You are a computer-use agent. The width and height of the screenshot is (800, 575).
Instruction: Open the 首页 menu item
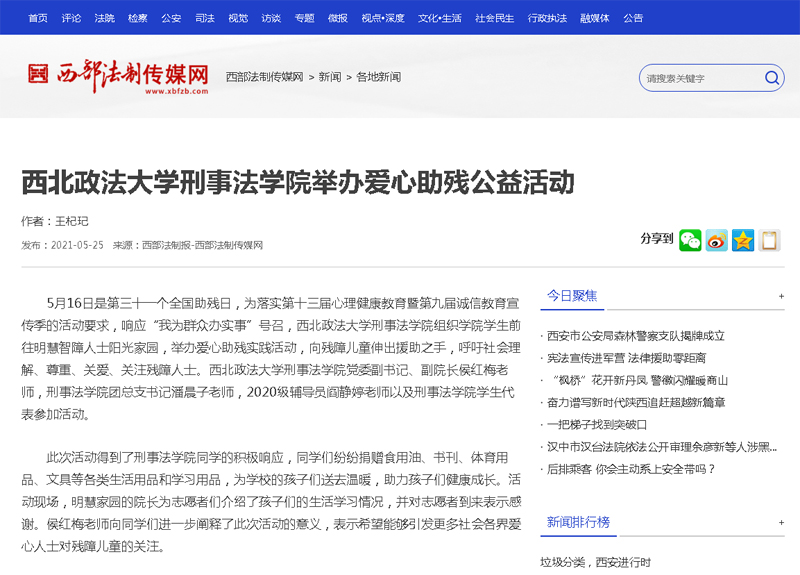[x=38, y=18]
